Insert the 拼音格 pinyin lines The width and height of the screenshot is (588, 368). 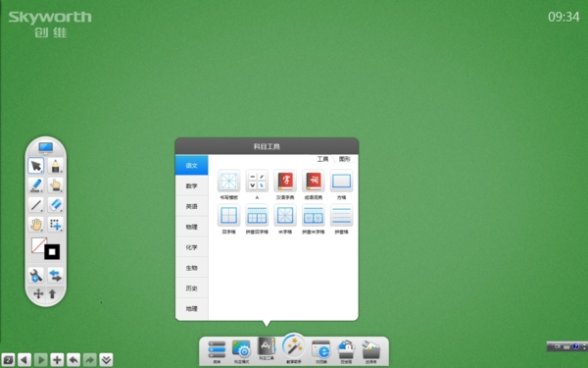coord(341,215)
